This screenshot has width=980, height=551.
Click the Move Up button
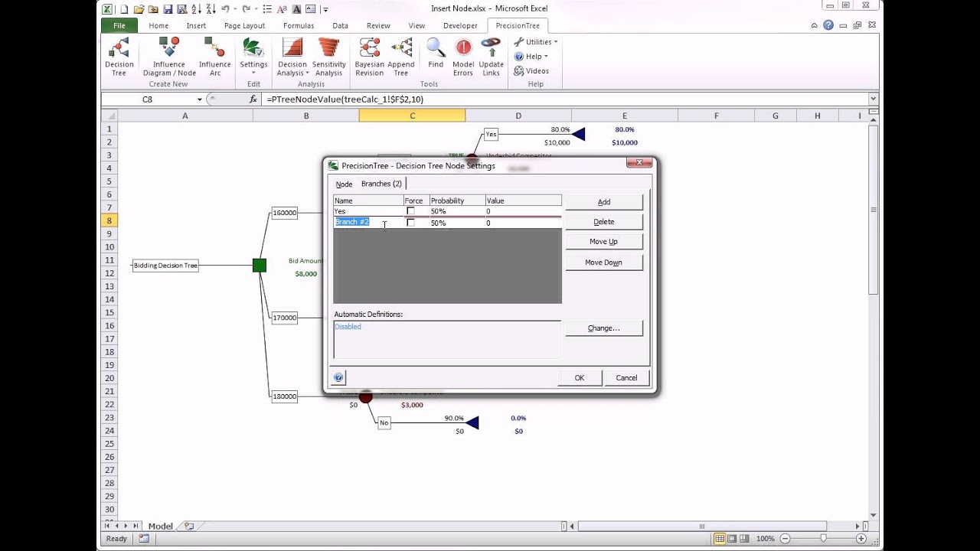[x=604, y=242]
